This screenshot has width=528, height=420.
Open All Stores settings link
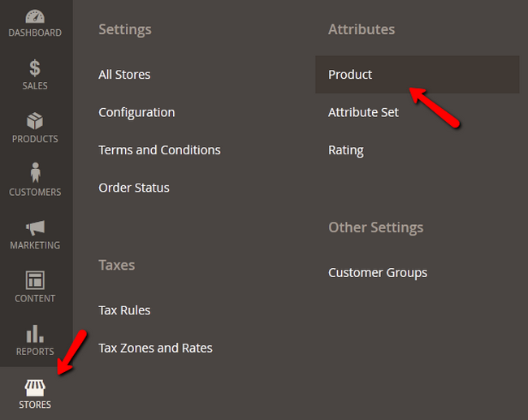(x=124, y=75)
